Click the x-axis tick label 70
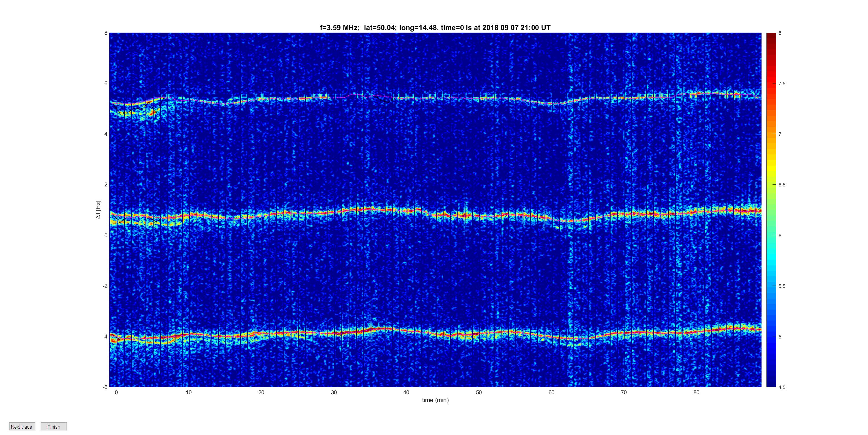Image resolution: width=868 pixels, height=435 pixels. 624,392
